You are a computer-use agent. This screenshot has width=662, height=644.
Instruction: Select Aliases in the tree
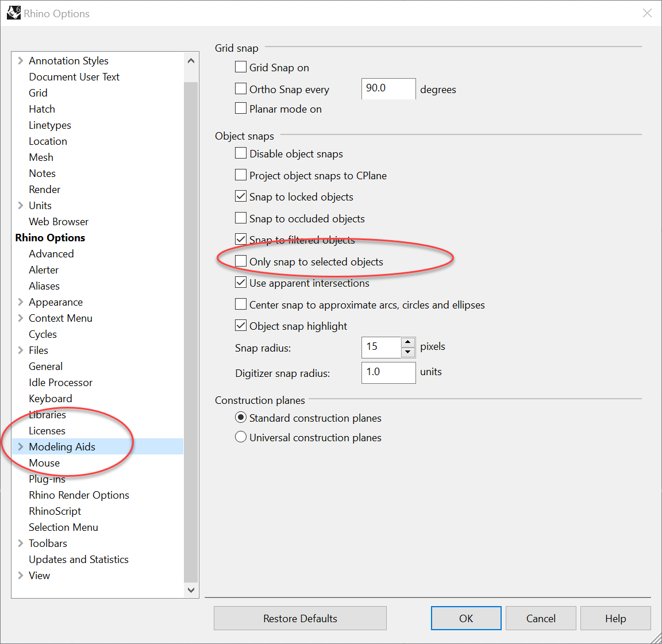point(44,286)
